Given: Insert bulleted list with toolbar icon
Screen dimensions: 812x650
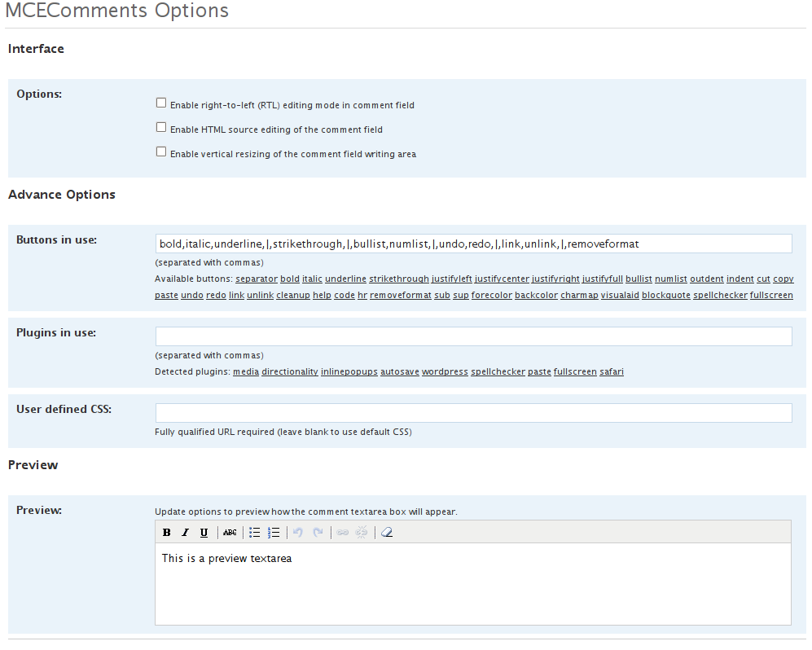Looking at the screenshot, I should (x=254, y=533).
